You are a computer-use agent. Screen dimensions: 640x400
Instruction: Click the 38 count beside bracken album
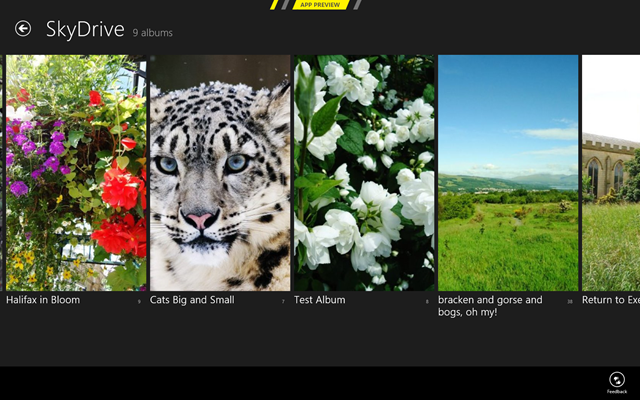[570, 302]
